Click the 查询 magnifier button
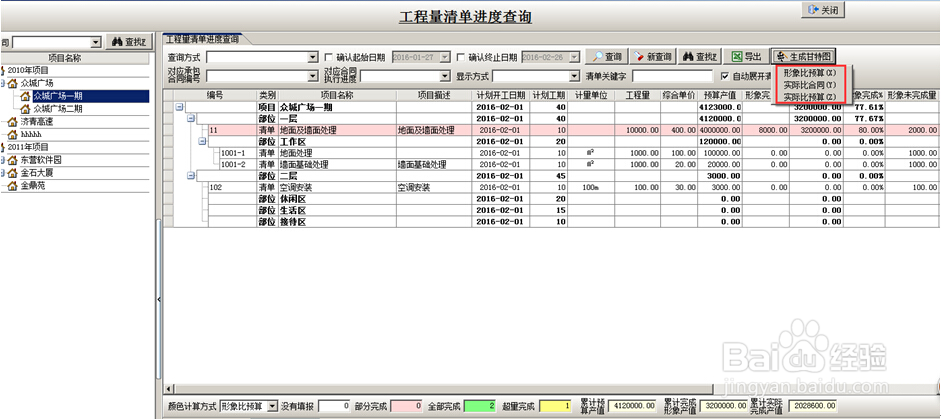 click(607, 56)
